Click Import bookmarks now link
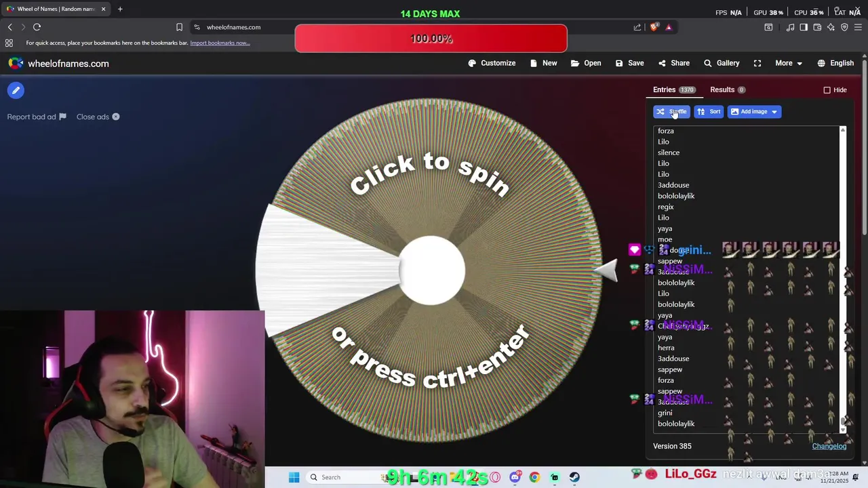The width and height of the screenshot is (868, 488). (220, 43)
